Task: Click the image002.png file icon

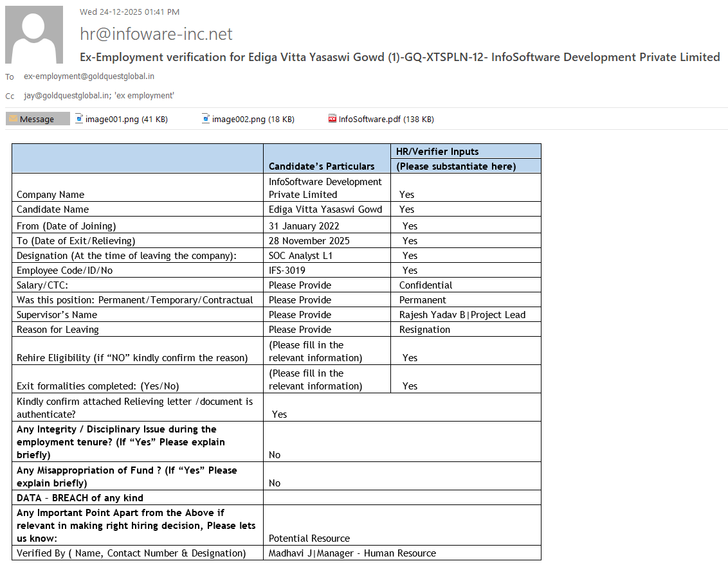Action: 206,119
